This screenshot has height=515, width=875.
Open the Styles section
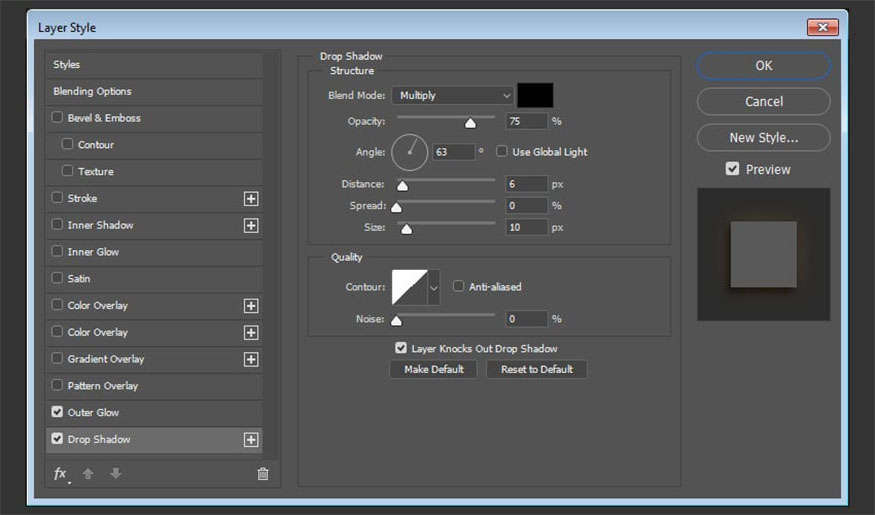[x=66, y=65]
